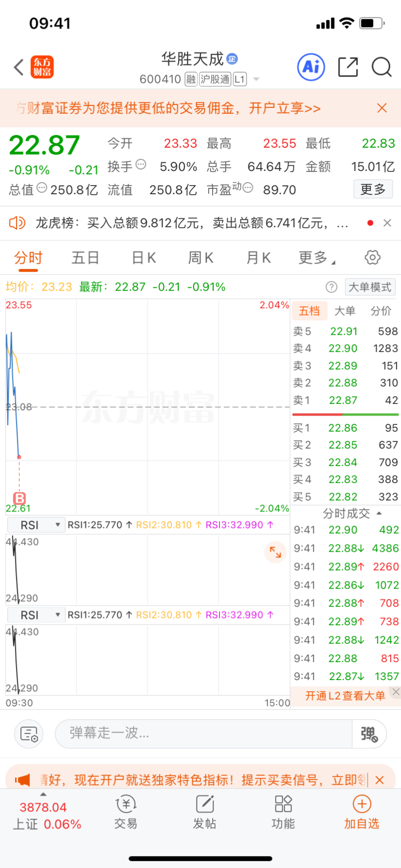The image size is (401, 868).
Task: Select the 分时 chart tab
Action: (x=28, y=258)
